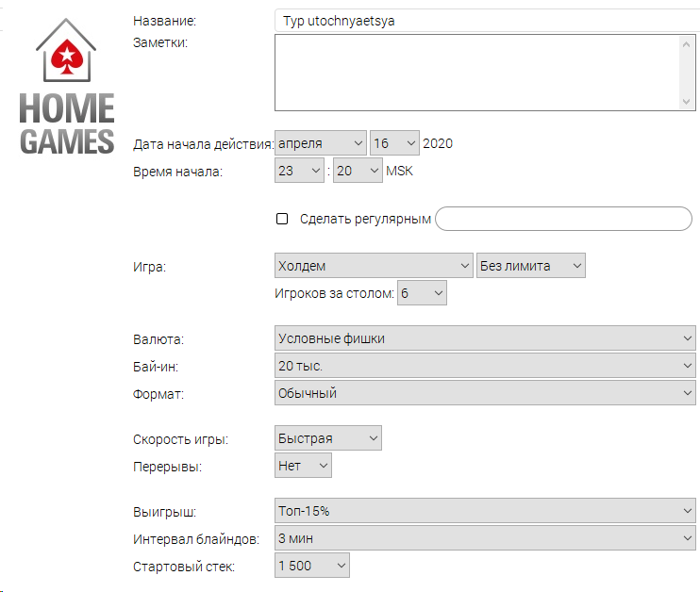This screenshot has height=592, width=700.
Task: Open the Бай-ин dropdown 20 тыс.
Action: (485, 366)
